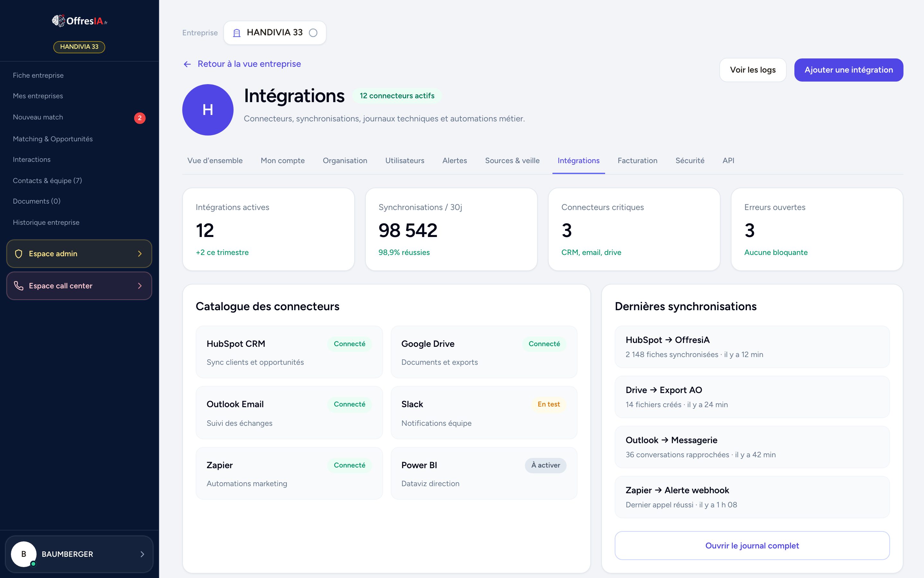Switch to Utilisateurs tab
Image resolution: width=924 pixels, height=578 pixels.
[404, 161]
